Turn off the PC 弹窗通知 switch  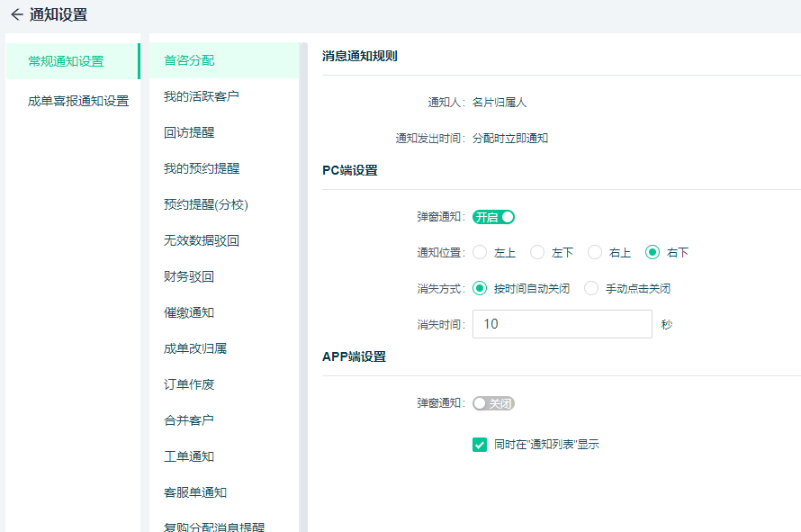pyautogui.click(x=493, y=217)
